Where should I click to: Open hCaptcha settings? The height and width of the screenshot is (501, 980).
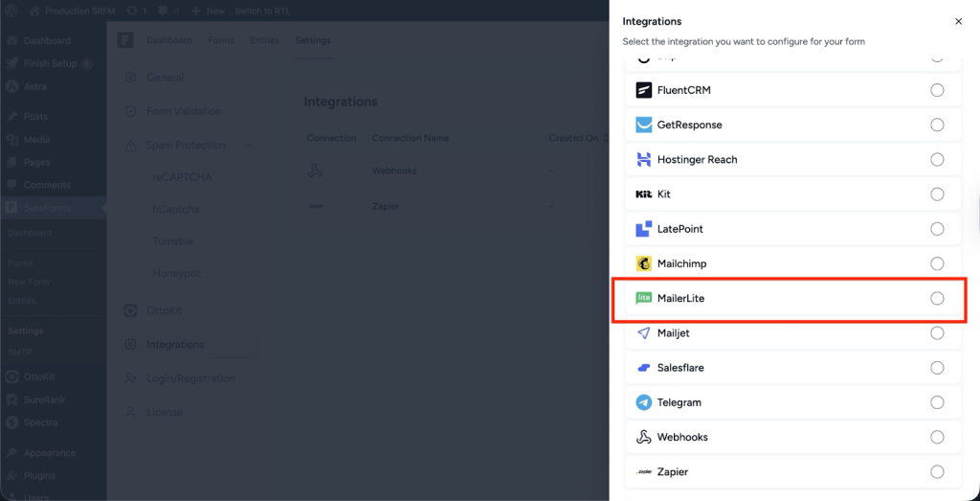click(176, 210)
